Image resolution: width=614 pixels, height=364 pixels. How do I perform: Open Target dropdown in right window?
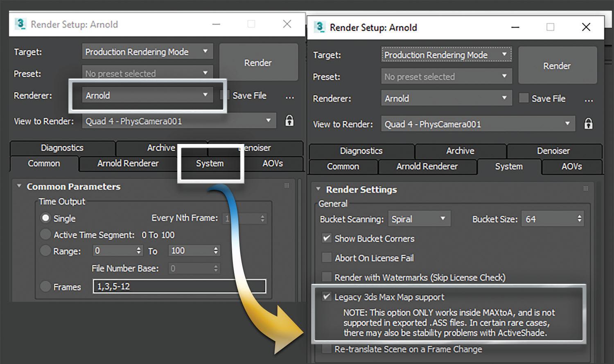click(x=447, y=54)
